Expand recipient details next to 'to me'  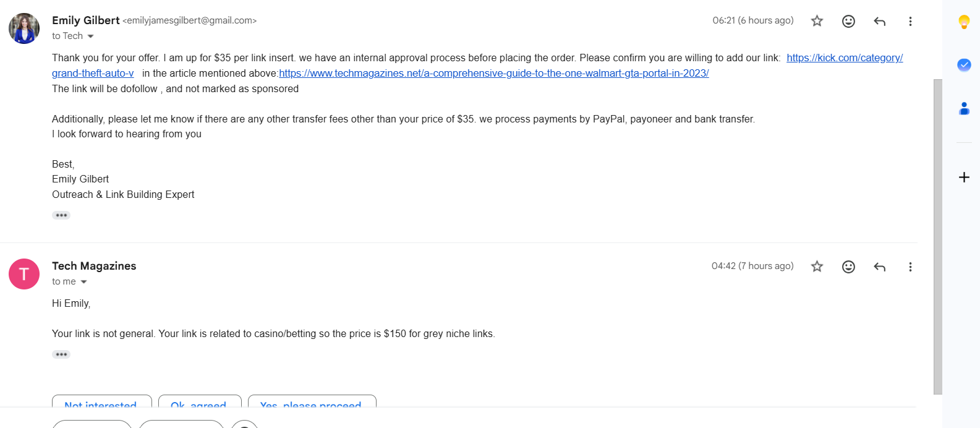[x=83, y=282]
